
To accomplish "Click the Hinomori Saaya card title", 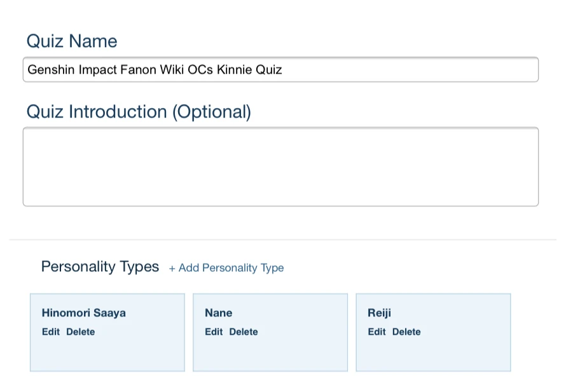I will [x=84, y=313].
